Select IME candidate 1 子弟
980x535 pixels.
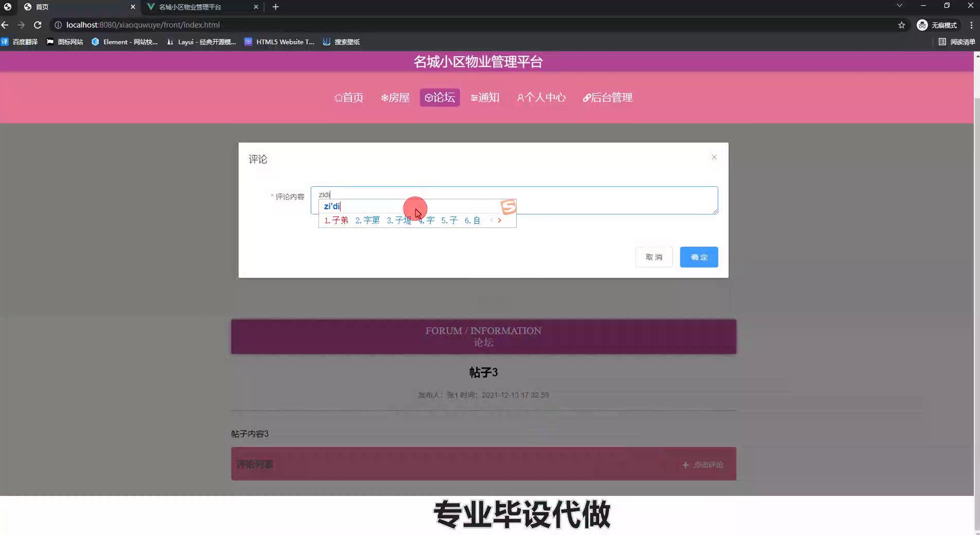coord(336,221)
